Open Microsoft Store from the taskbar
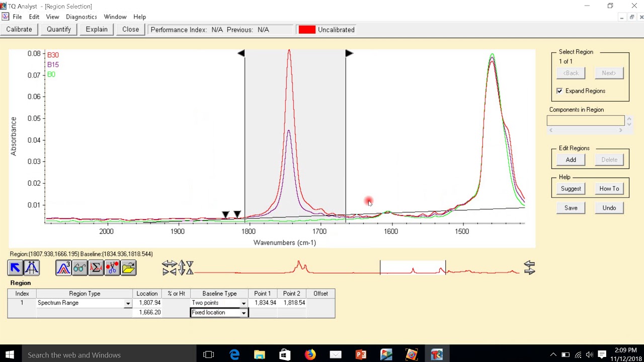Viewport: 644px width, 362px height. coord(285,354)
